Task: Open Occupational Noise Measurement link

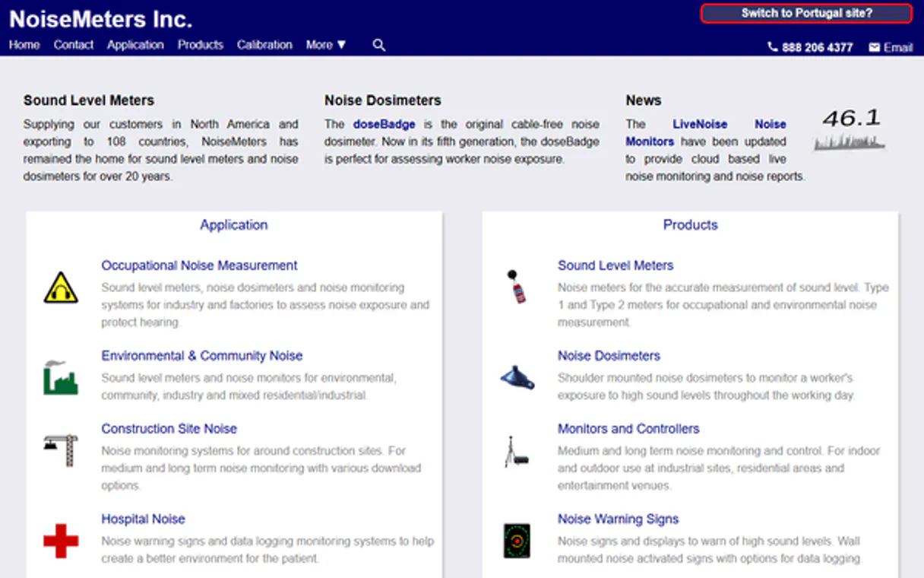Action: (x=199, y=265)
